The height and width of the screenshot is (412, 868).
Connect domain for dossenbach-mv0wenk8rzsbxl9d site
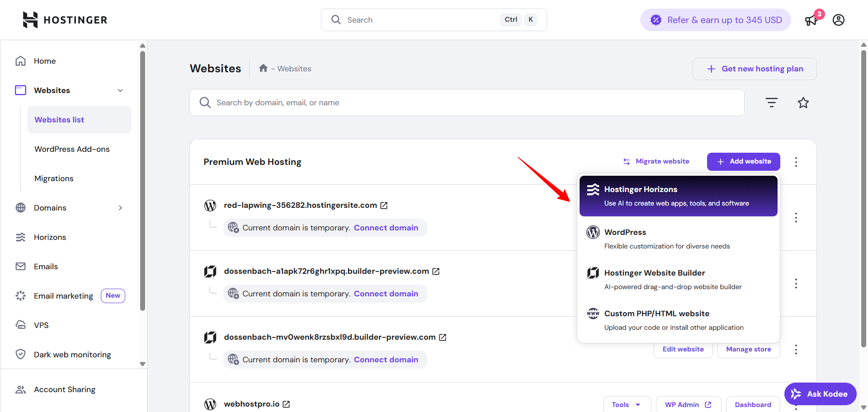pos(386,360)
